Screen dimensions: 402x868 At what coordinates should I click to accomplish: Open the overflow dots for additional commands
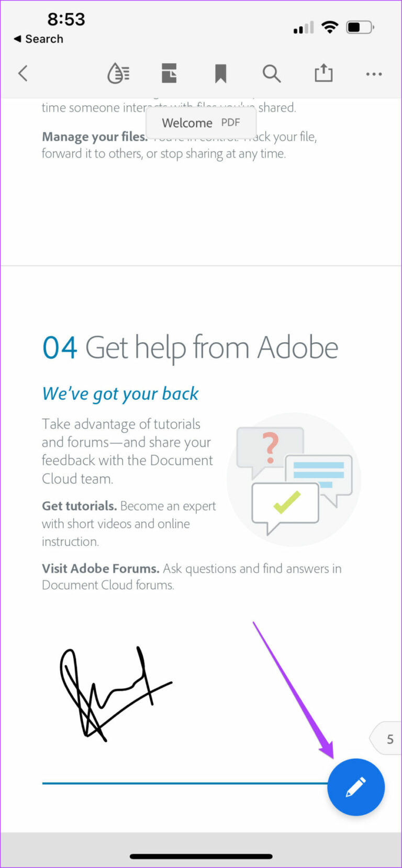(x=374, y=74)
